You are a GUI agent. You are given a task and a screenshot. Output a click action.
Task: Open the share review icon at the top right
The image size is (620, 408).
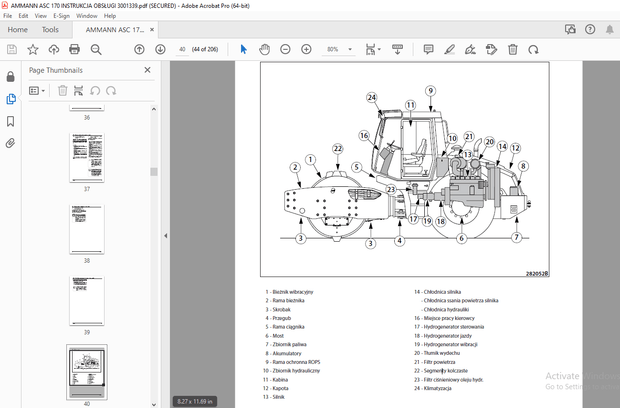(x=570, y=29)
